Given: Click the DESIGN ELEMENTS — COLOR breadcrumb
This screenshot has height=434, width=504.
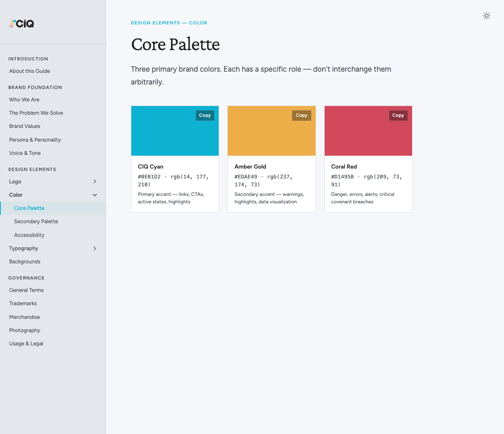Looking at the screenshot, I should (x=169, y=23).
